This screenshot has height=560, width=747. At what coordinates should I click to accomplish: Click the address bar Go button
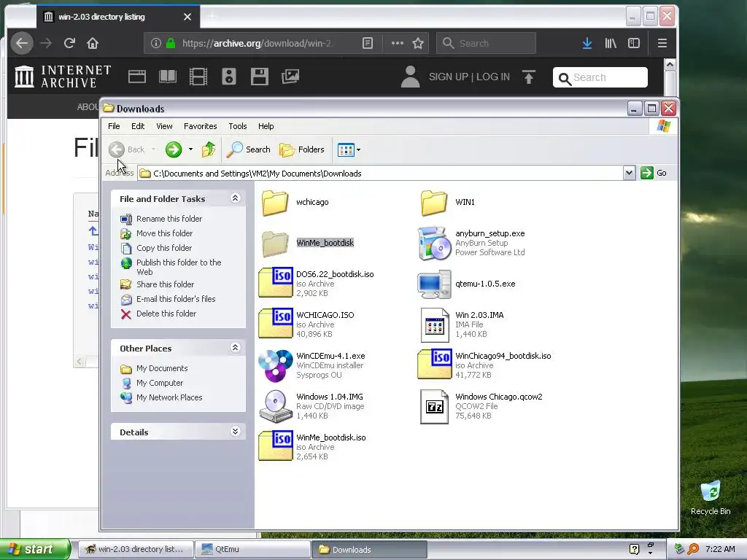click(x=654, y=173)
